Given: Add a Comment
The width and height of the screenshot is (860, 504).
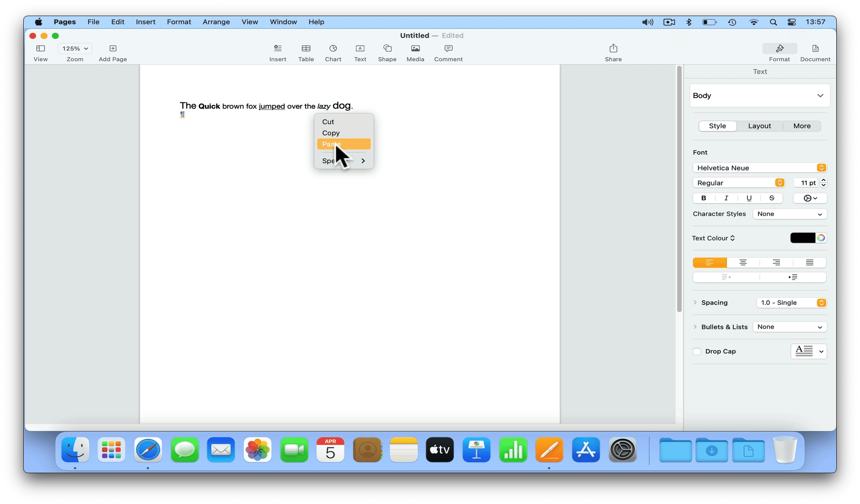Looking at the screenshot, I should pos(448,52).
